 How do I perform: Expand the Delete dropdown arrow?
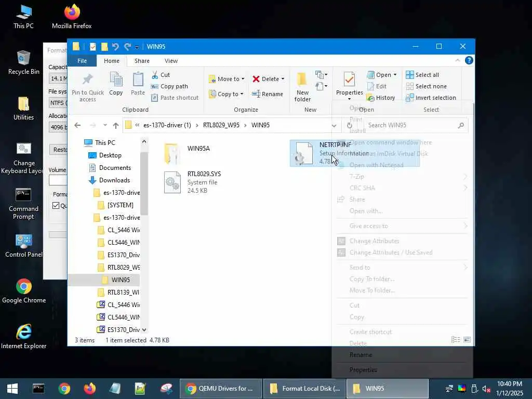(x=283, y=79)
